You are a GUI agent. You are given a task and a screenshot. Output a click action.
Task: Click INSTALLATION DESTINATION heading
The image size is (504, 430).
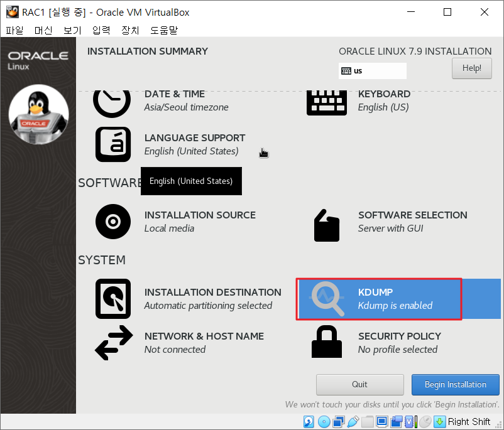pos(213,293)
